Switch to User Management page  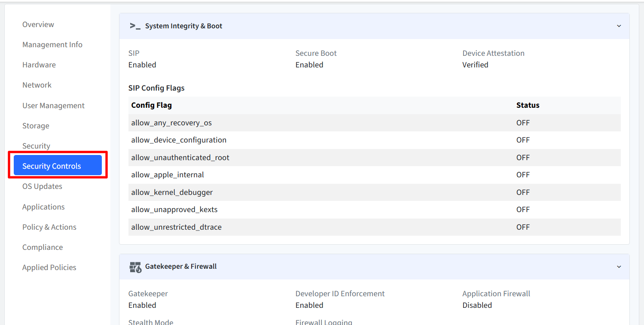tap(53, 106)
